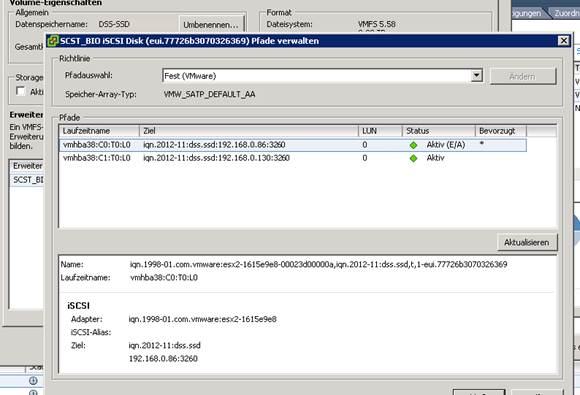Close the Pfade verwalten dialog
Screen dimensions: 580x395
click(x=563, y=40)
